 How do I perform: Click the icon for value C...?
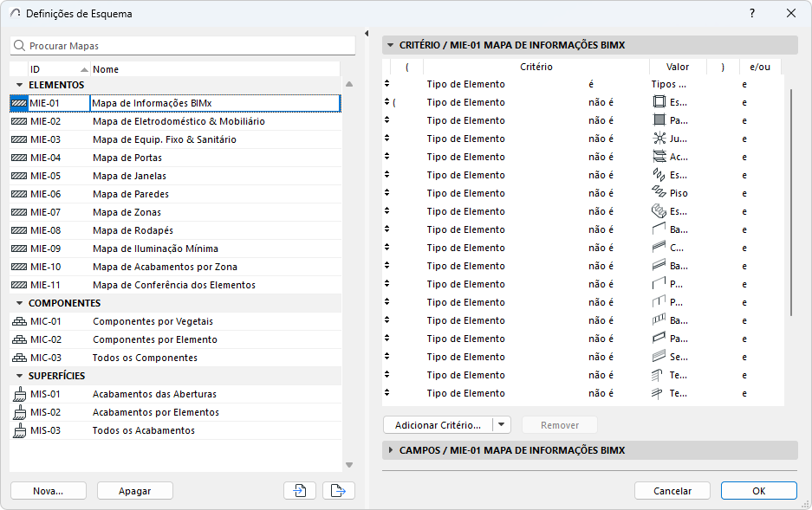click(659, 248)
